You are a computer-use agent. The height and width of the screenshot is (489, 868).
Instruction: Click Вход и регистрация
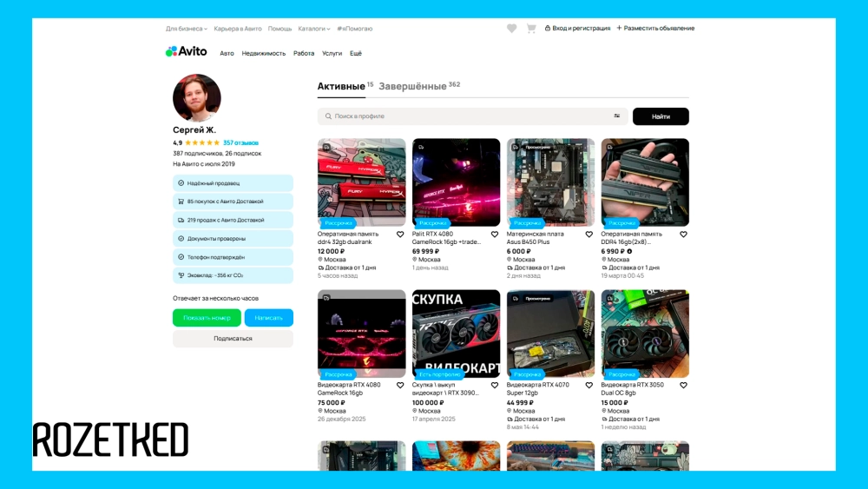(x=577, y=29)
